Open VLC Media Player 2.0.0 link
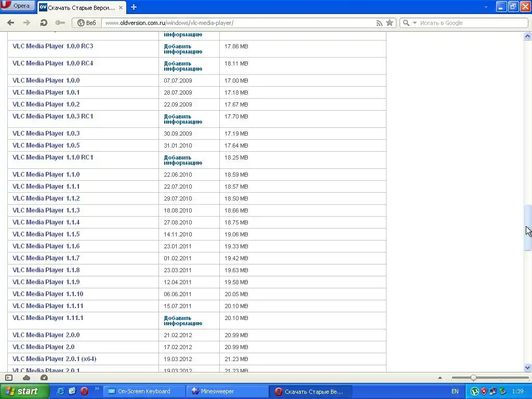 pyautogui.click(x=46, y=335)
